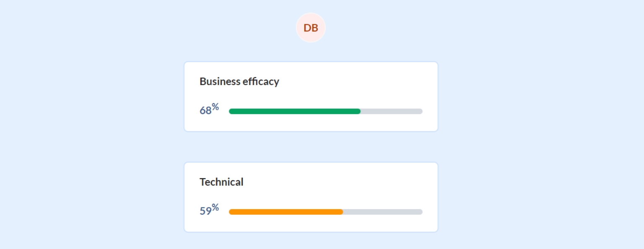Image resolution: width=644 pixels, height=249 pixels.
Task: Click the DB user avatar
Action: [x=311, y=28]
